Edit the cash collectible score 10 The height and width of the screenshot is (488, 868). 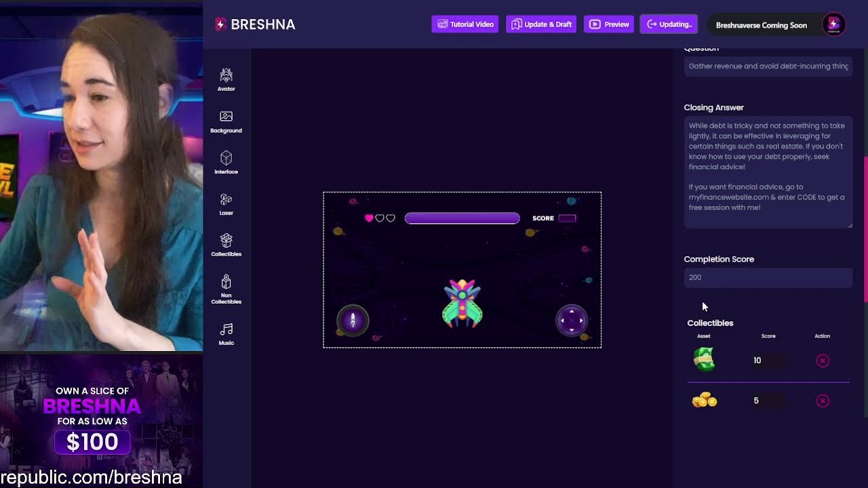768,361
